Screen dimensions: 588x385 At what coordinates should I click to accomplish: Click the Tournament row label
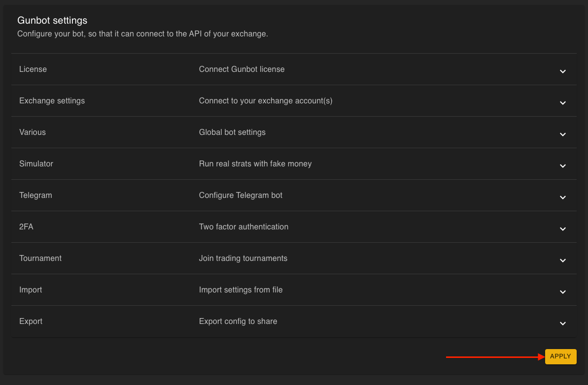(x=40, y=258)
